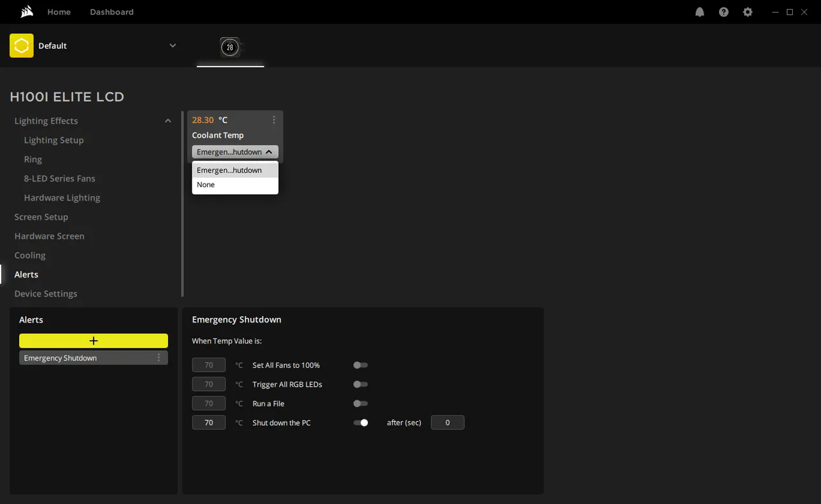The width and height of the screenshot is (821, 504).
Task: Click the after (sec) delay field
Action: (448, 423)
